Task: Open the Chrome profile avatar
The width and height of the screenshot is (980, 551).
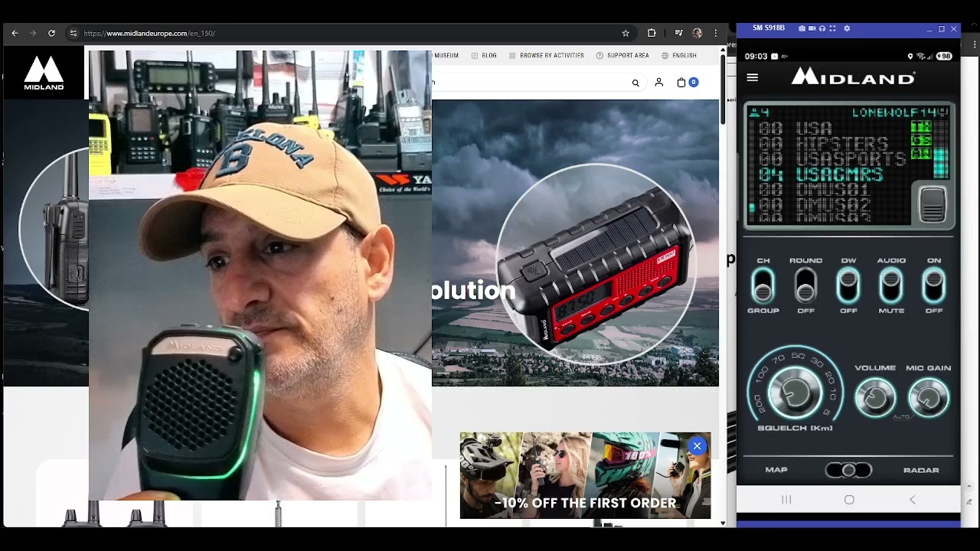Action: 697,33
